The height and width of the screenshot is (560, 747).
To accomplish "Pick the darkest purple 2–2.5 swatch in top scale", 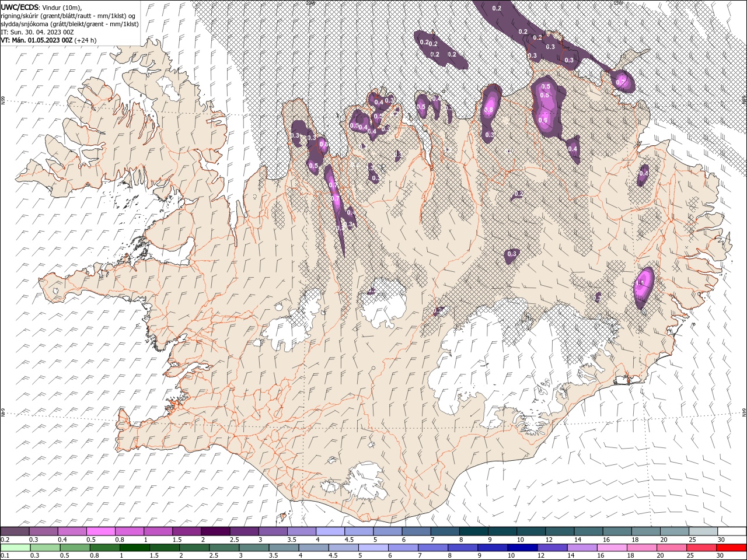I will (x=215, y=531).
